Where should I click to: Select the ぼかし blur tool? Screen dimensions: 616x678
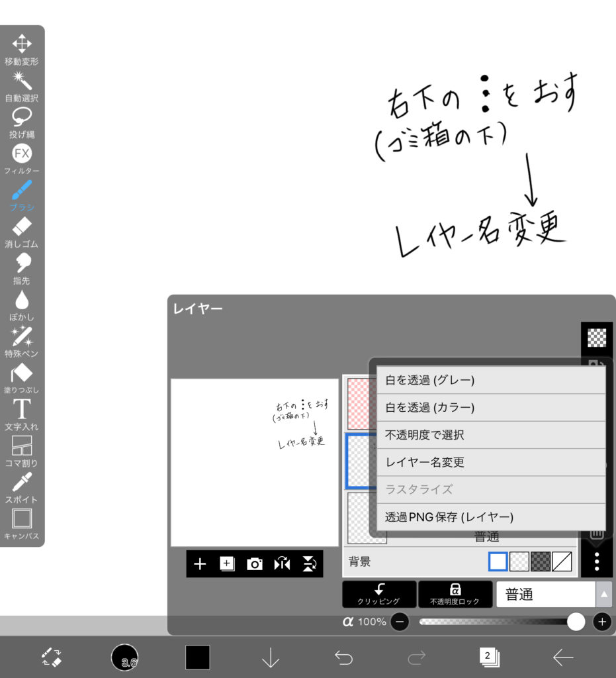click(x=22, y=306)
